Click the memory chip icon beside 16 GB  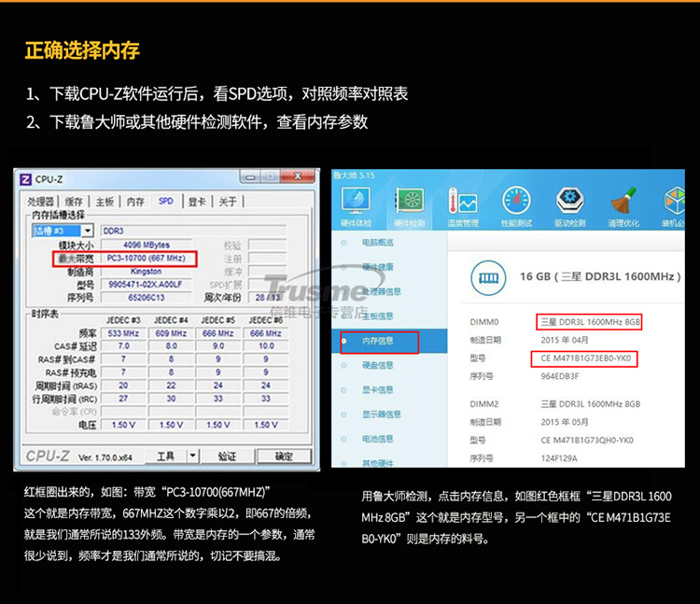point(488,278)
